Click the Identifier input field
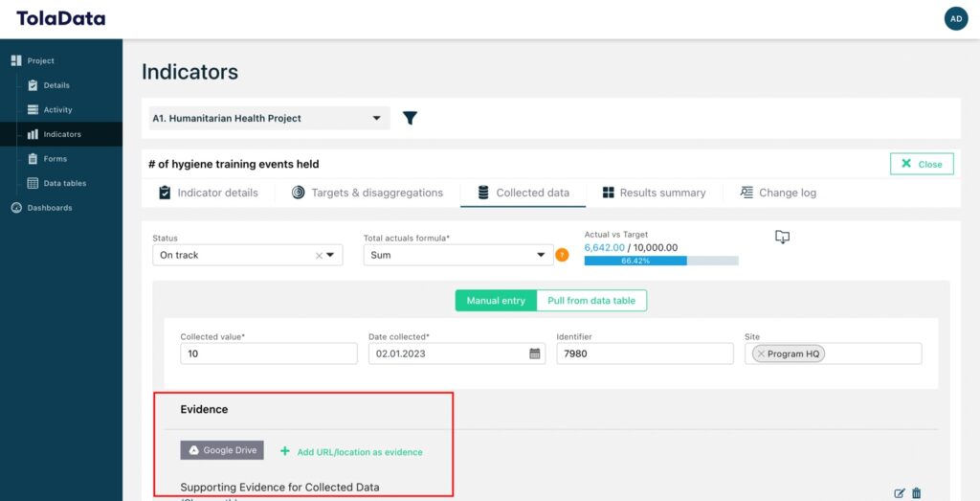The image size is (980, 501). [x=645, y=353]
